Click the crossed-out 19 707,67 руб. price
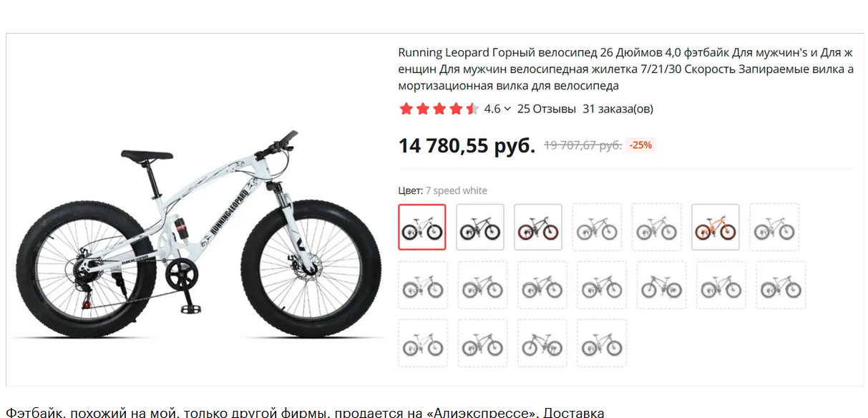868x418 pixels. tap(582, 145)
